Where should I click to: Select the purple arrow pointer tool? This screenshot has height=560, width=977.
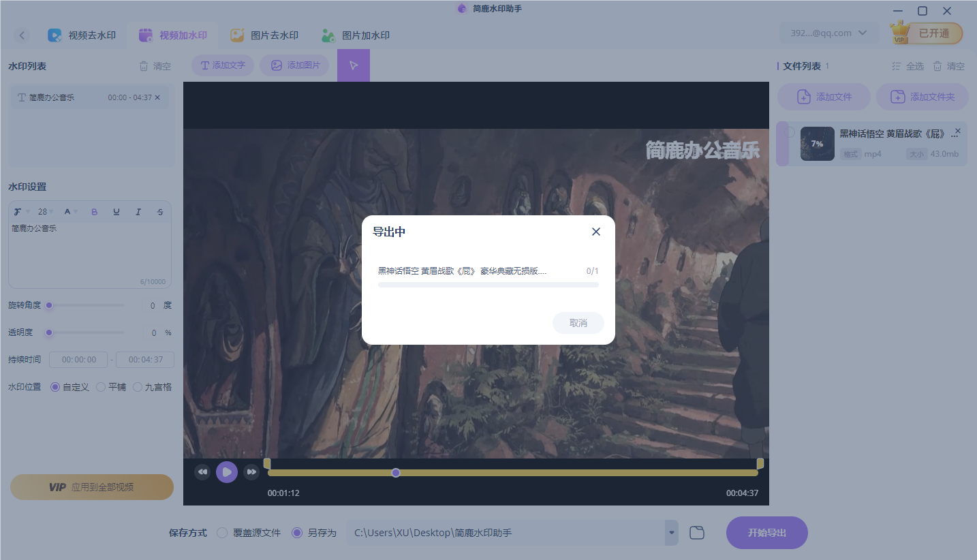click(354, 65)
